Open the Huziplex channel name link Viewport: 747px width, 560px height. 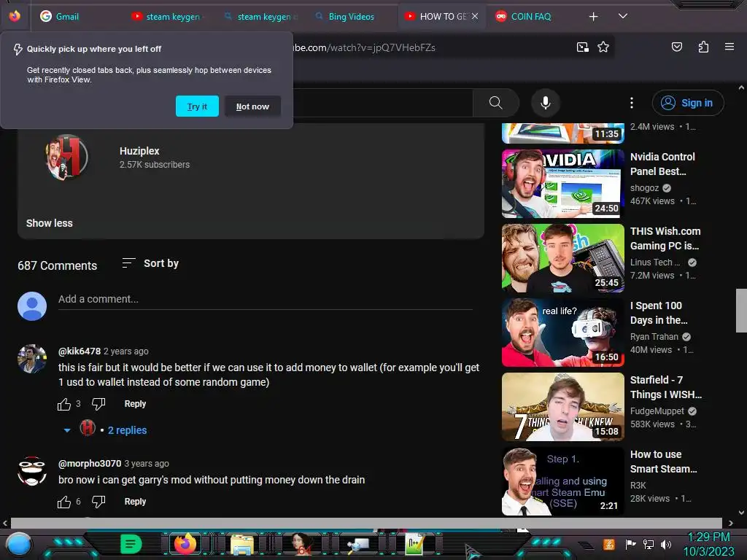pos(139,151)
